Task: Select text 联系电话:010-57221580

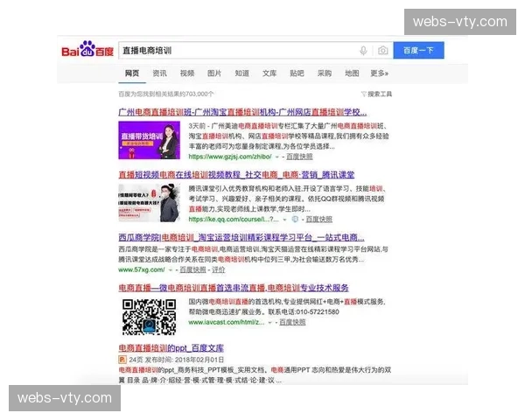Action: (x=304, y=311)
